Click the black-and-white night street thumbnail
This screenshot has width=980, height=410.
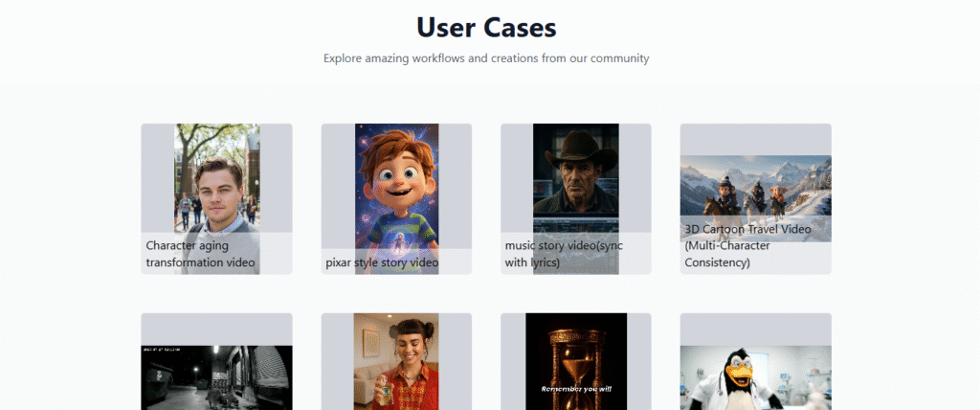tap(216, 378)
